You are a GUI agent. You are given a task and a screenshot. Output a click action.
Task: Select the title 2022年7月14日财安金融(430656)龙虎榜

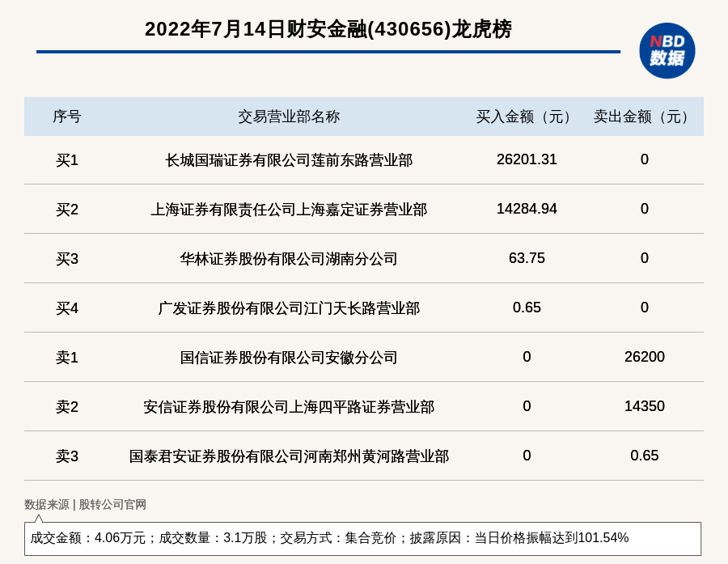[328, 29]
